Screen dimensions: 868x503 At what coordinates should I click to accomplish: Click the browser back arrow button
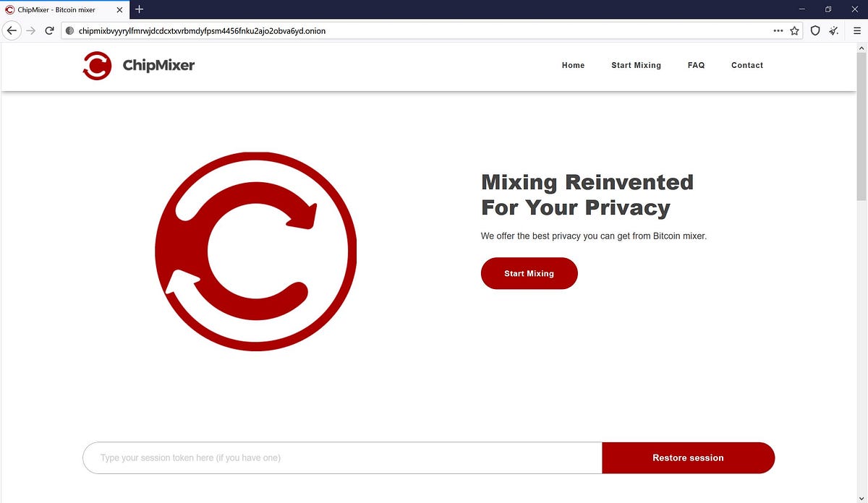[x=12, y=31]
